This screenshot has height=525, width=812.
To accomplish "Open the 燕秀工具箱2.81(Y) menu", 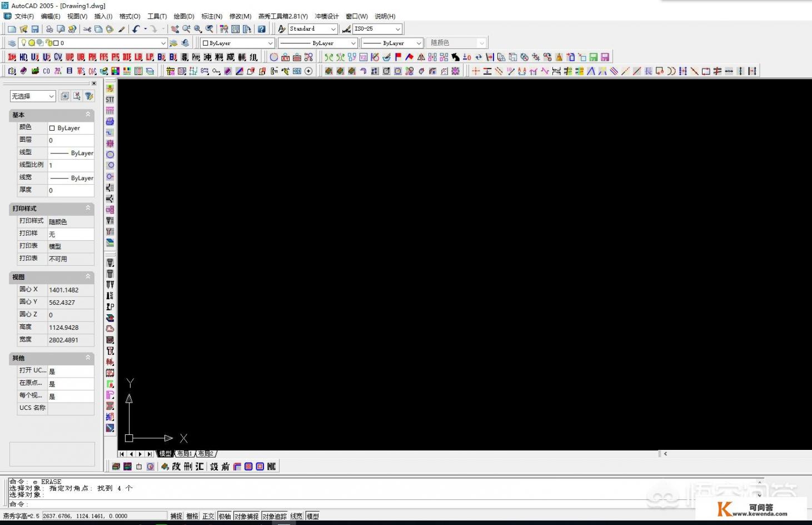I will (283, 16).
